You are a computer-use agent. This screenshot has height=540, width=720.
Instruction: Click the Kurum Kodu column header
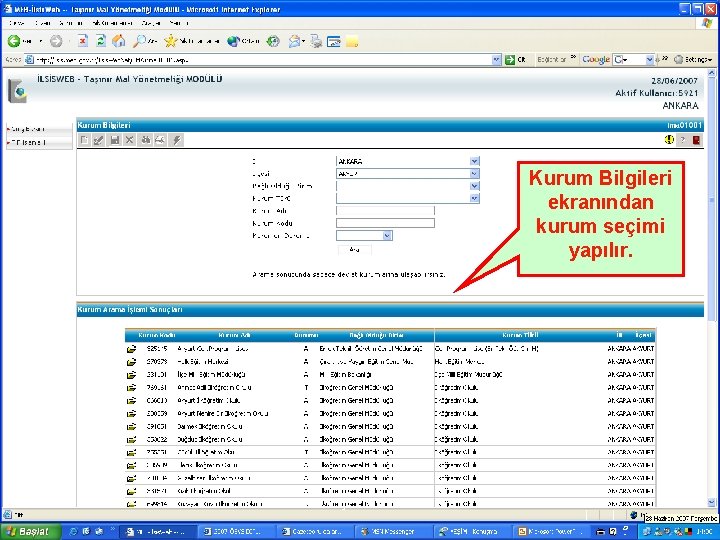tap(157, 335)
